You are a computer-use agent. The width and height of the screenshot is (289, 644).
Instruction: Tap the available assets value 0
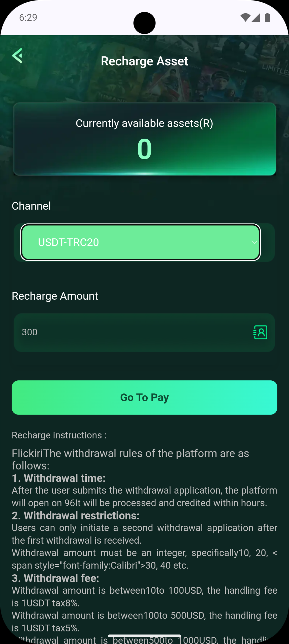(x=144, y=149)
